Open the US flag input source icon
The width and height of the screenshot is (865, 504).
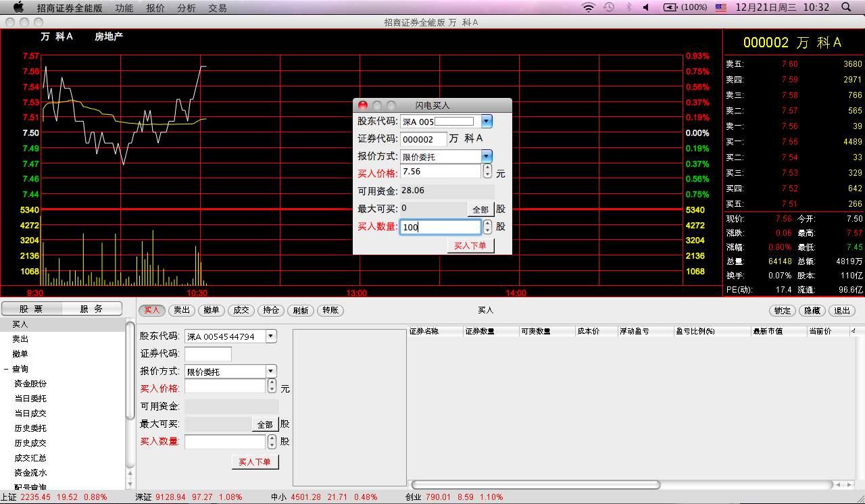point(721,7)
